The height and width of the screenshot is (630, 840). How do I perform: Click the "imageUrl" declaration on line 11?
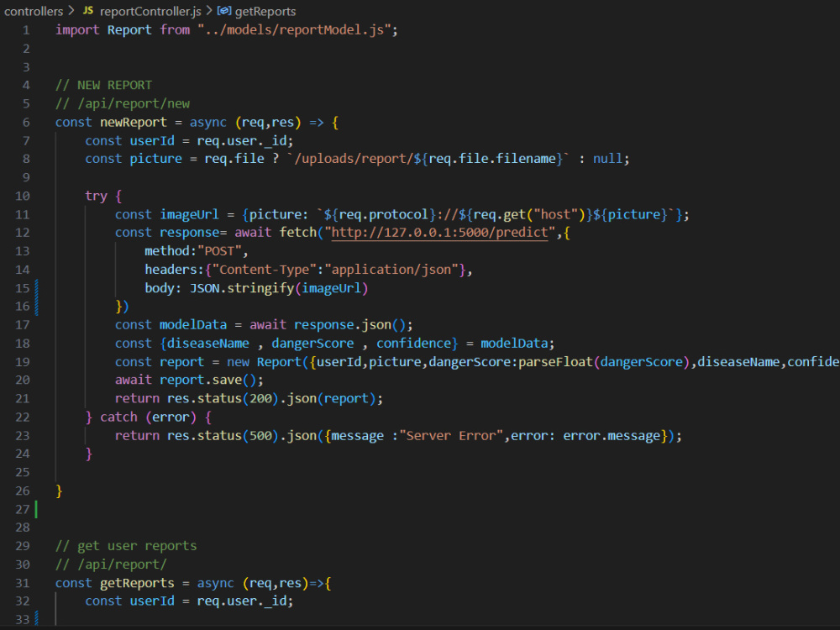pos(190,215)
